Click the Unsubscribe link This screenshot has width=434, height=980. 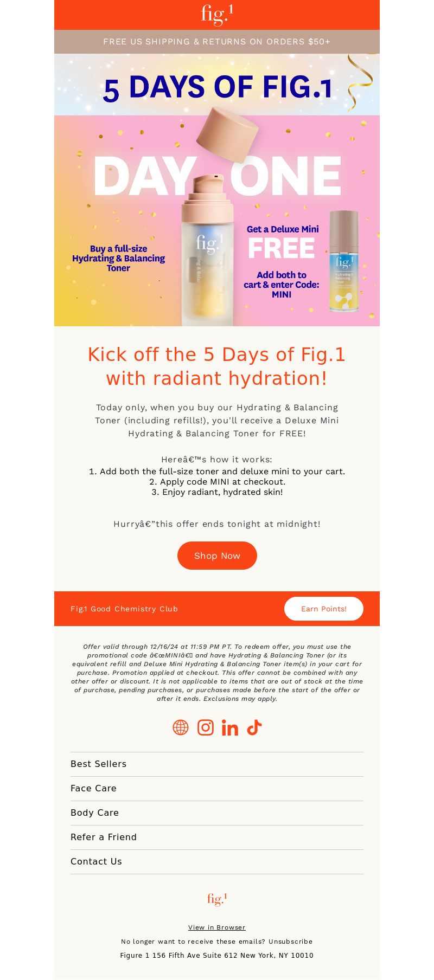click(290, 942)
